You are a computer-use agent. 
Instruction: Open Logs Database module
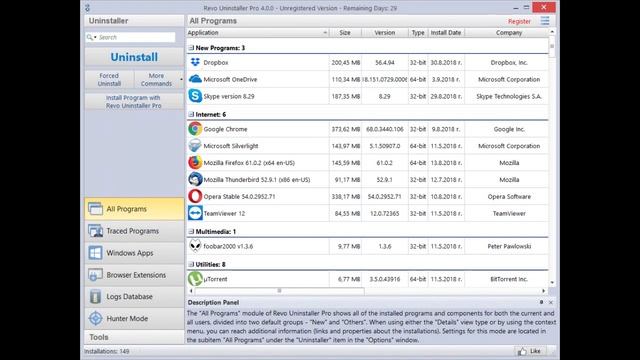[x=134, y=297]
